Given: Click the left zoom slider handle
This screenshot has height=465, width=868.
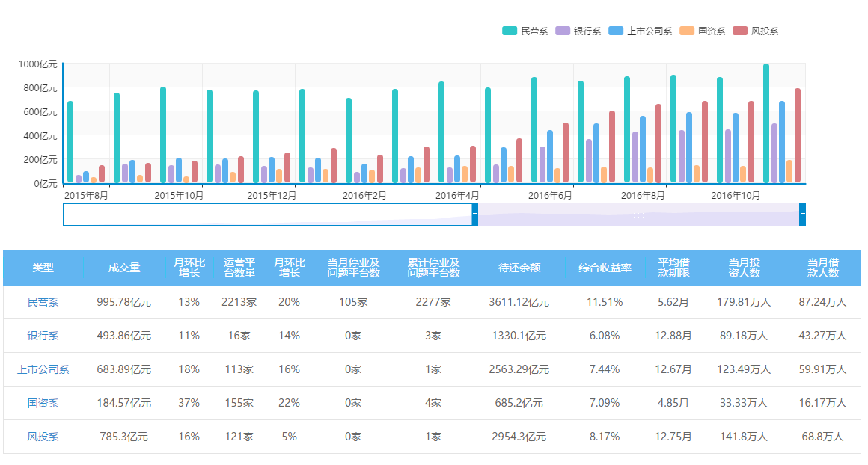Looking at the screenshot, I should point(475,214).
